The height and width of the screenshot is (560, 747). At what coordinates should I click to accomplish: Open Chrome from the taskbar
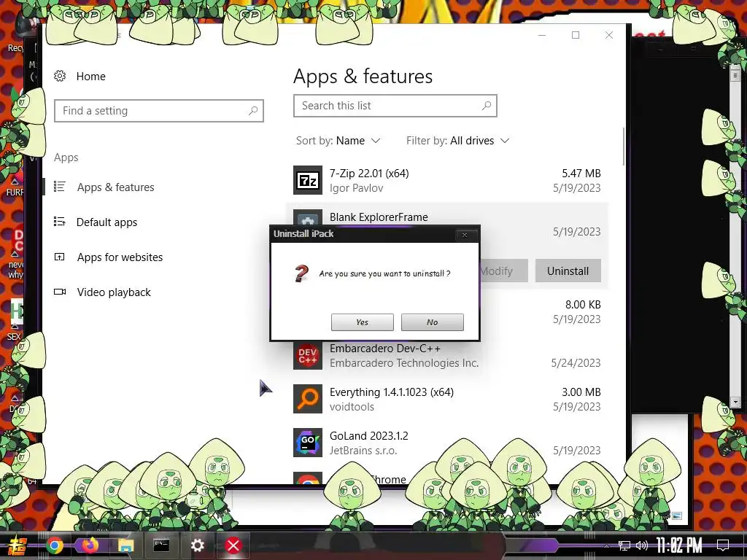click(55, 545)
